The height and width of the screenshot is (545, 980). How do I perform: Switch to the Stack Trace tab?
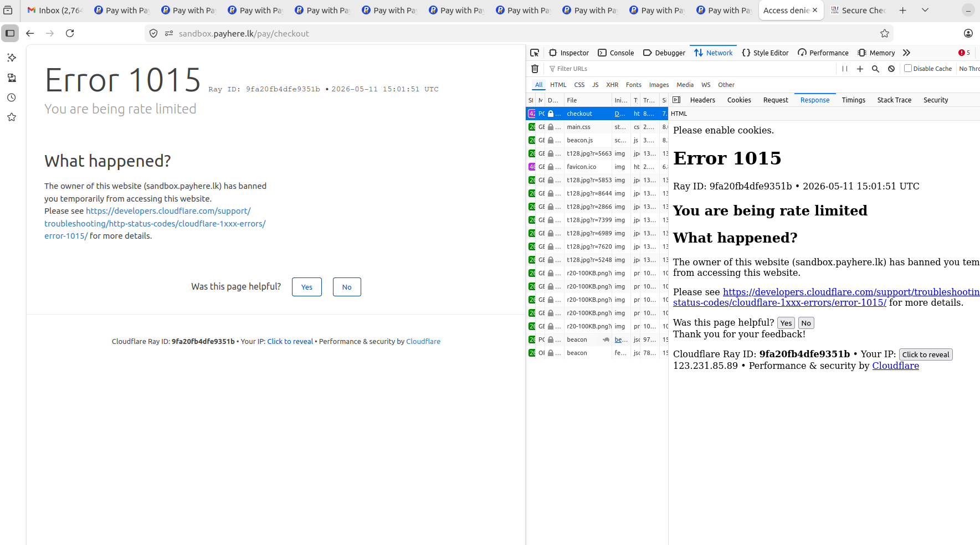point(894,100)
